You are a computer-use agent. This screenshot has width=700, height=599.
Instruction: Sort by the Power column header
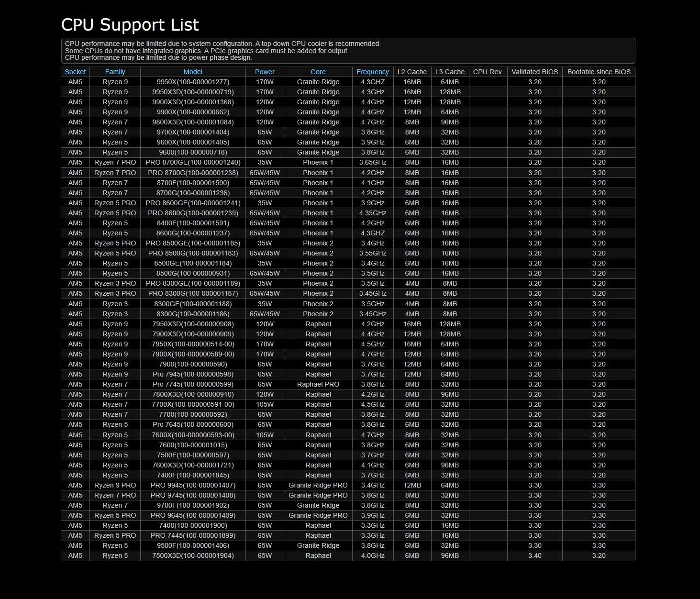click(x=265, y=72)
